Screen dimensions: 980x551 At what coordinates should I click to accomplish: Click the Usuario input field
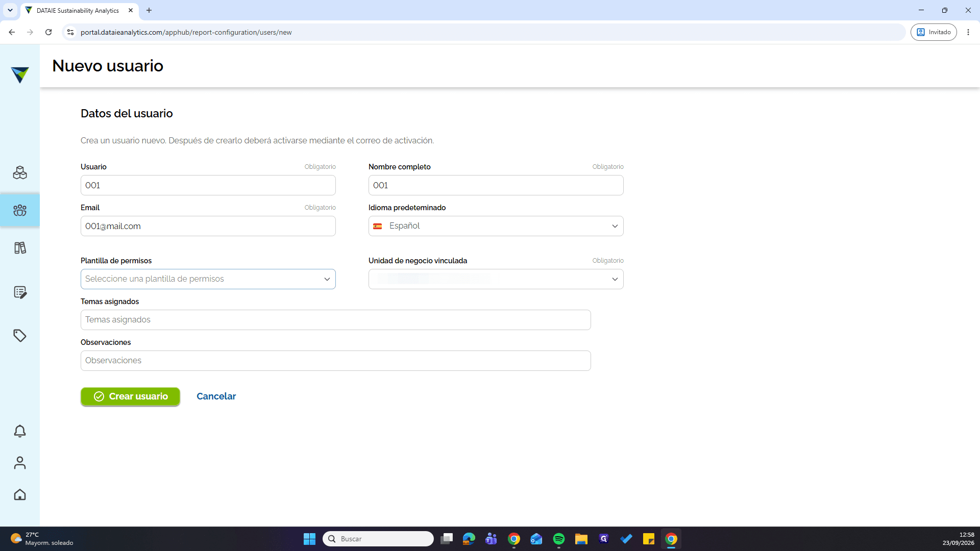208,185
